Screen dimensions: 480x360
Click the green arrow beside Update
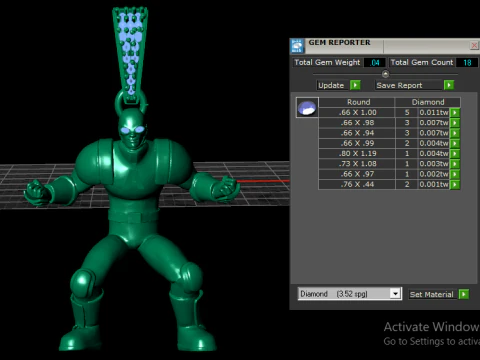click(355, 85)
